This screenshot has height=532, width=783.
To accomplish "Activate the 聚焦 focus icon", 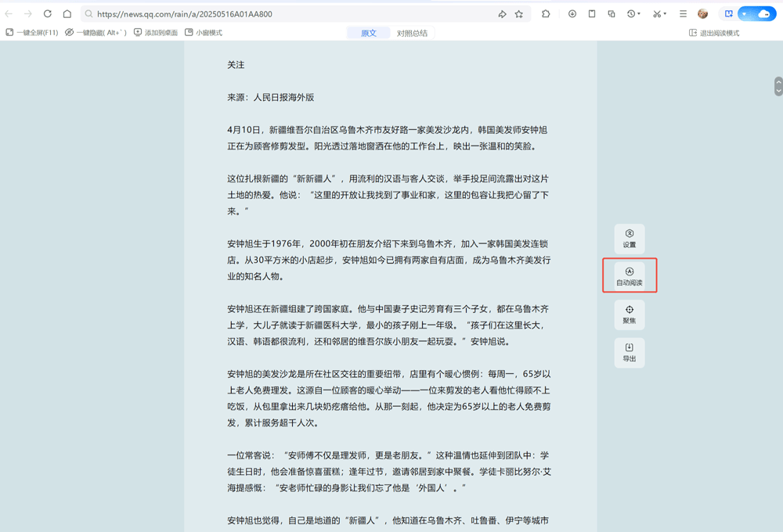I will click(x=630, y=315).
